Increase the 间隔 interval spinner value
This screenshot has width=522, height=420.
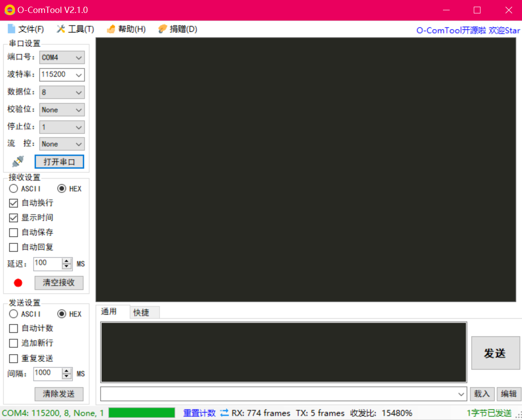point(67,370)
